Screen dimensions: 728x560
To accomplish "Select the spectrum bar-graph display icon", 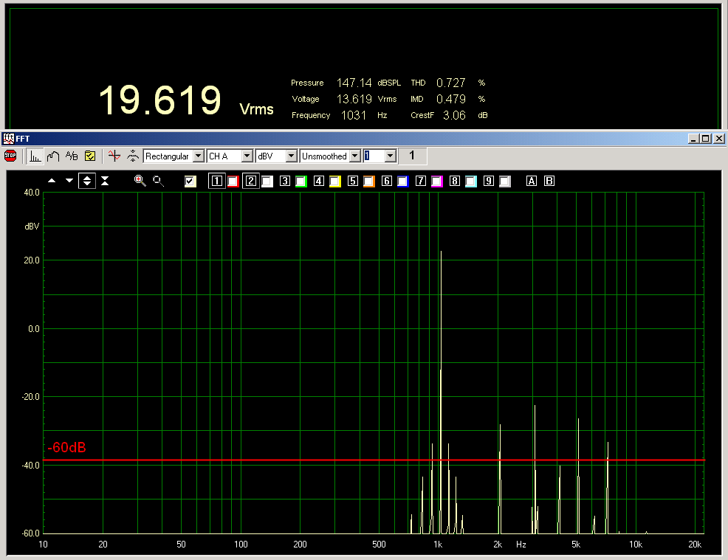I will [x=35, y=156].
